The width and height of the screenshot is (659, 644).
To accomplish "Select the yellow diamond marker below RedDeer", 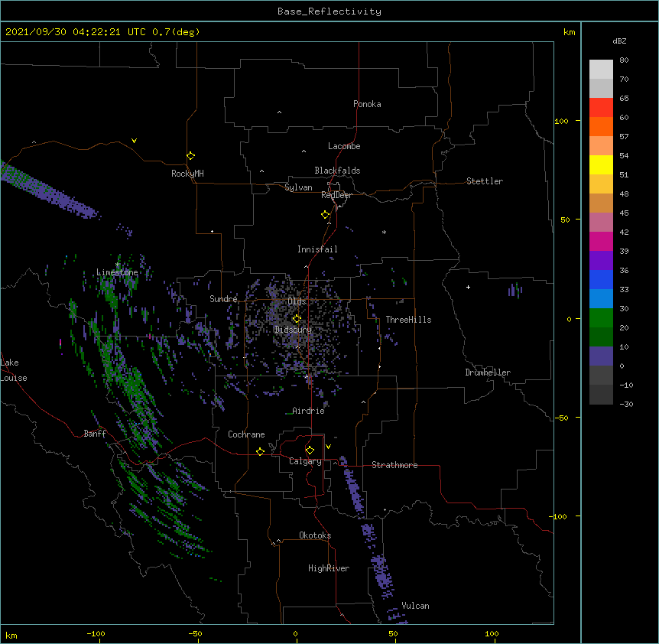I will [x=325, y=215].
